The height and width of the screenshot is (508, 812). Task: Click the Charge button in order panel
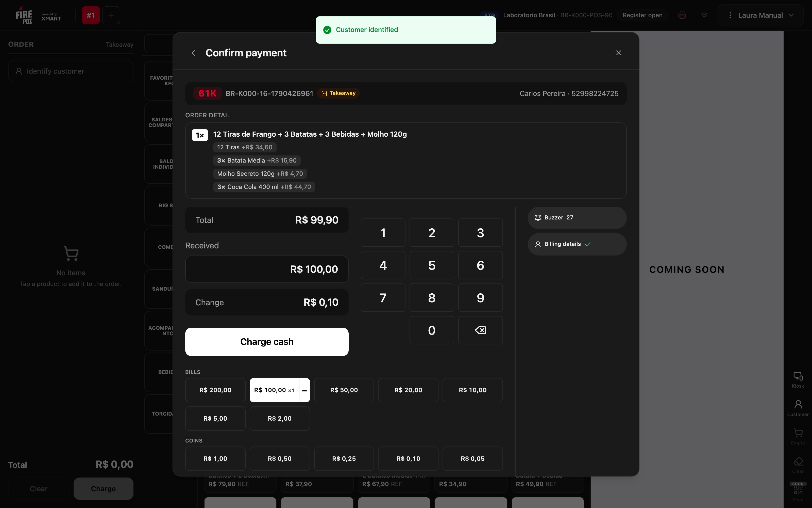click(x=103, y=489)
